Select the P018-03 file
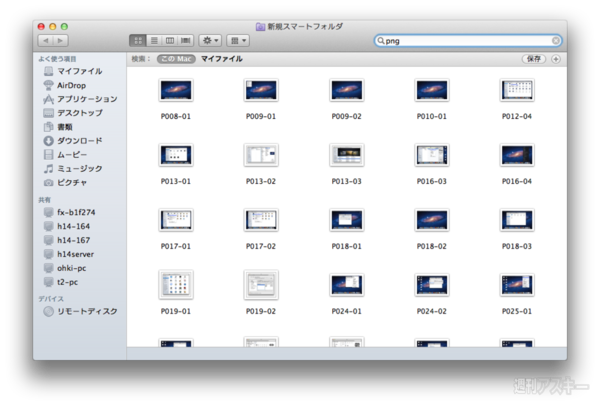 pos(517,220)
